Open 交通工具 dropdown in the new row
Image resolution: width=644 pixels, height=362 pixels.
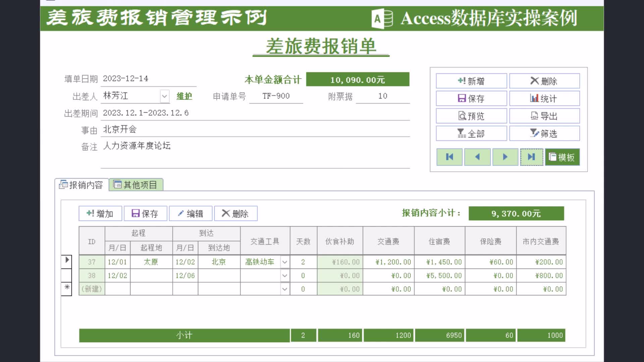(x=285, y=289)
